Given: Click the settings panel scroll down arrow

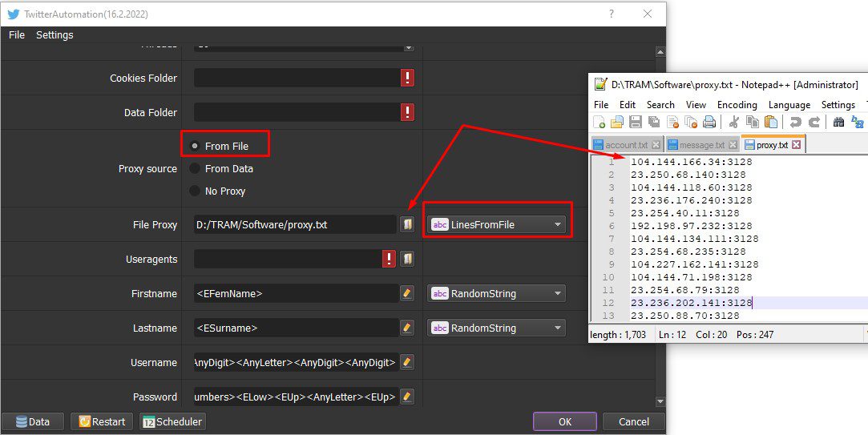Looking at the screenshot, I should 660,401.
